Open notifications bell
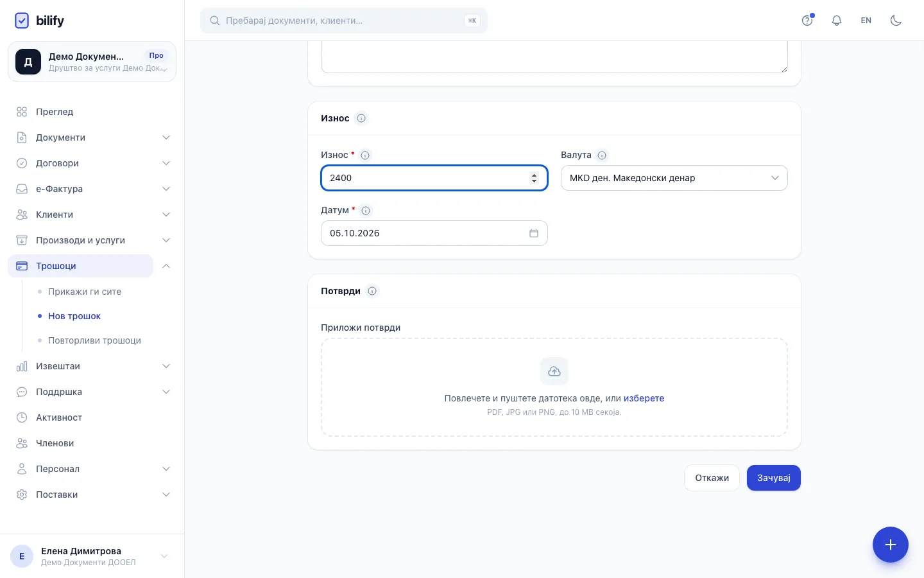 837,21
